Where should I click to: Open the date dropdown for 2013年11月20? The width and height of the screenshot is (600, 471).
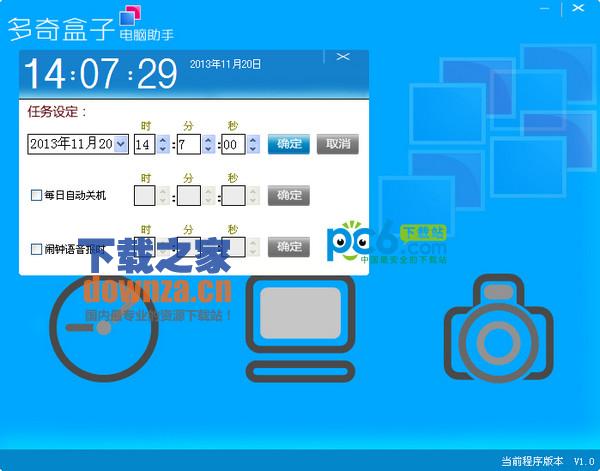121,144
